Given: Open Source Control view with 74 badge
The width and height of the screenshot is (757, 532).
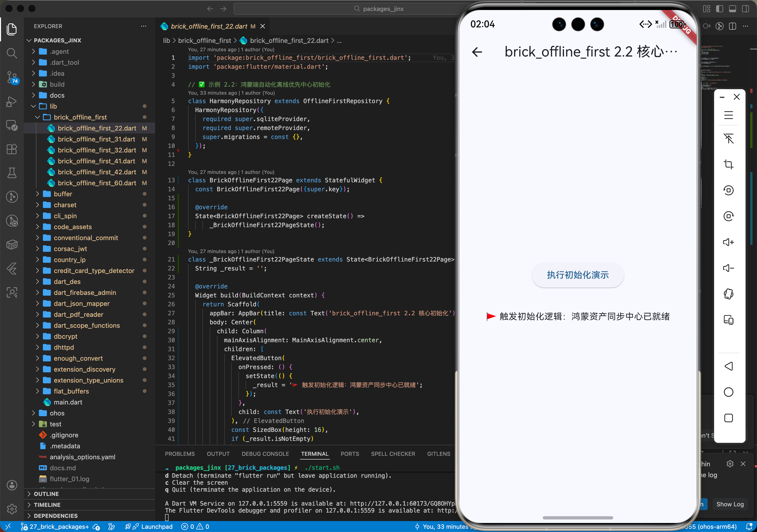Looking at the screenshot, I should pyautogui.click(x=12, y=77).
